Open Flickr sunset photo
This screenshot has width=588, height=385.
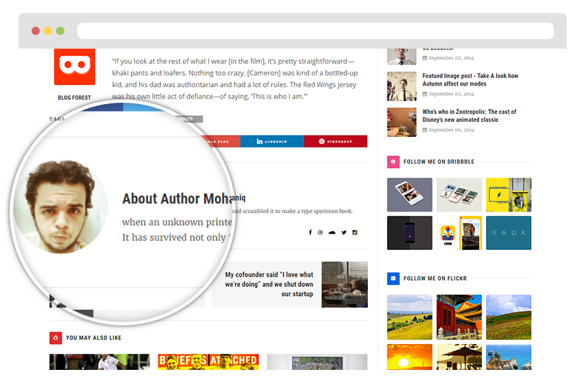[410, 357]
